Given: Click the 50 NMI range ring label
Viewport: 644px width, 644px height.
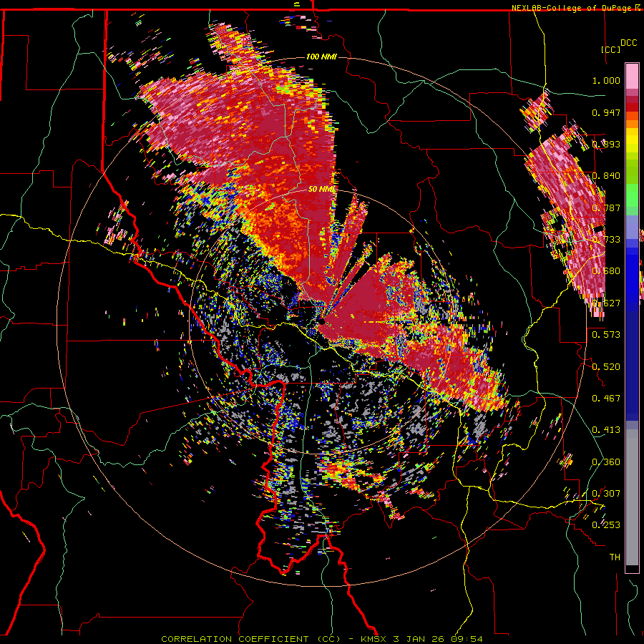Looking at the screenshot, I should pos(321,190).
